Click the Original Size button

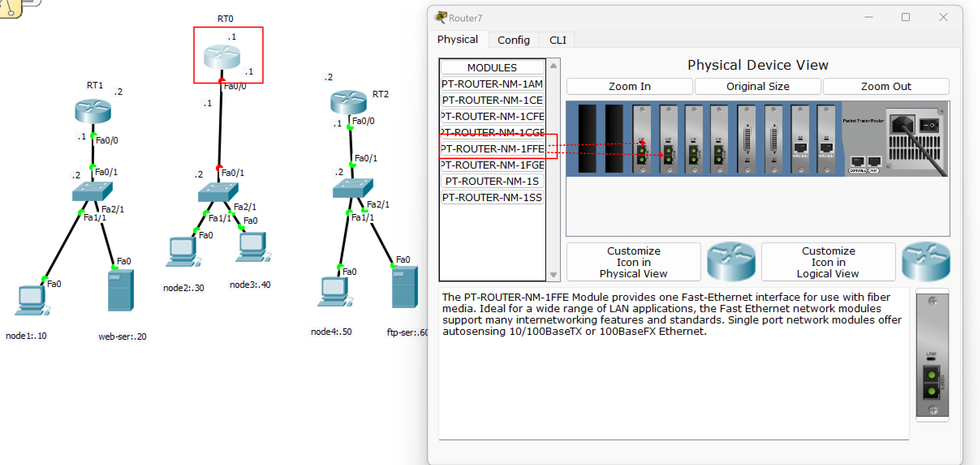(758, 86)
